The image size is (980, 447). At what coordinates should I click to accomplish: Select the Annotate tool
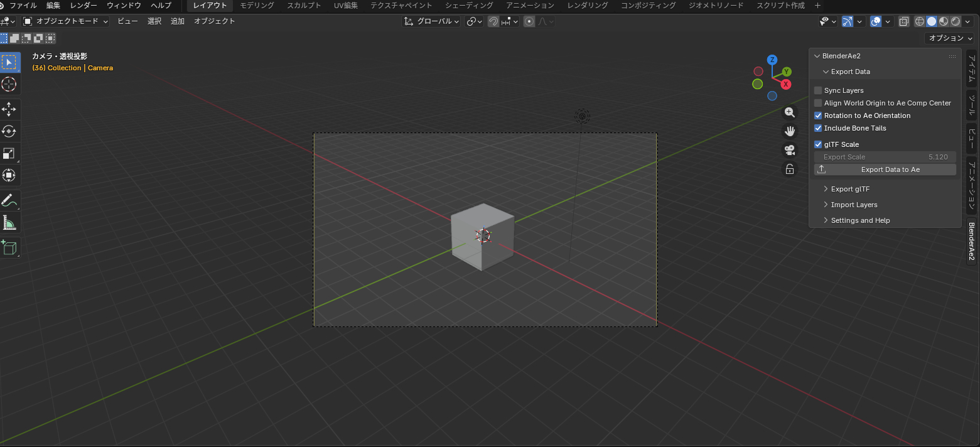[9, 201]
